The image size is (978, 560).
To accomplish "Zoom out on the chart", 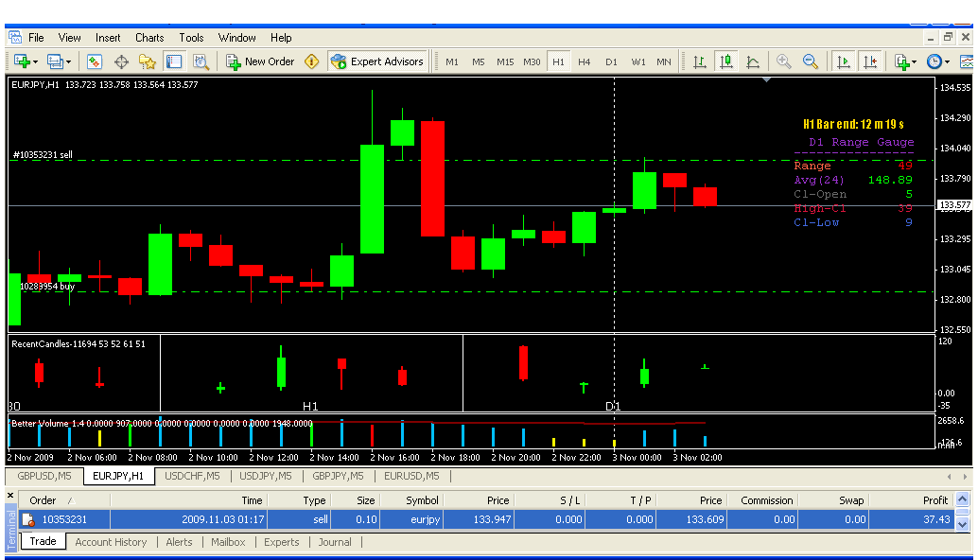I will tap(811, 61).
